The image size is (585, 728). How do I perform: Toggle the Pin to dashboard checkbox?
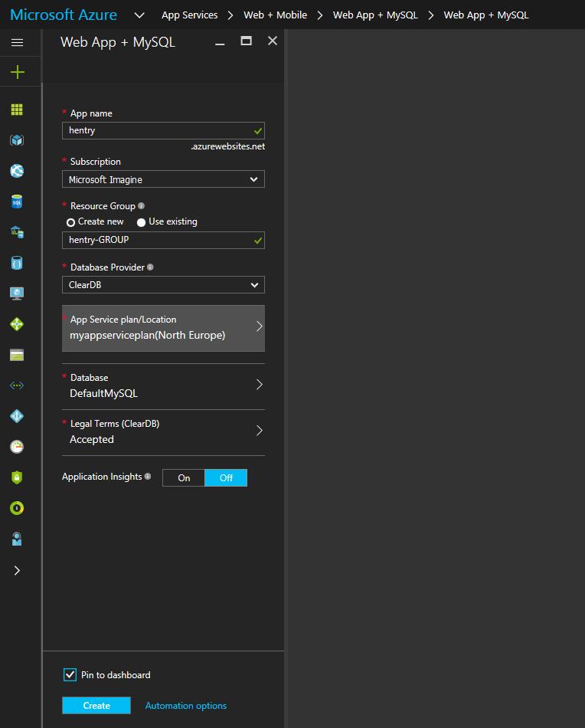pos(70,674)
